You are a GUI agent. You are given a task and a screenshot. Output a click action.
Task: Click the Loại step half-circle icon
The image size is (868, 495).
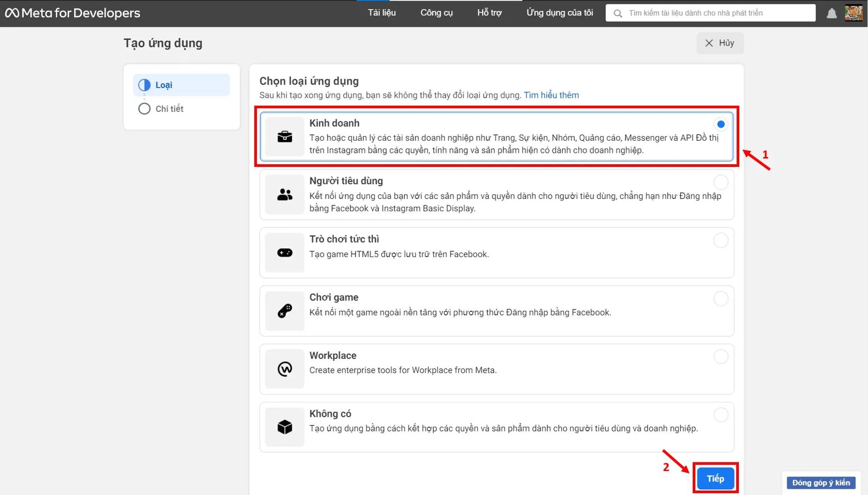(144, 85)
